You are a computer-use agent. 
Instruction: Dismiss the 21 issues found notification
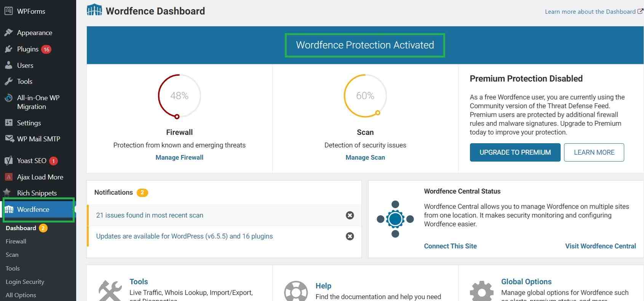tap(350, 215)
